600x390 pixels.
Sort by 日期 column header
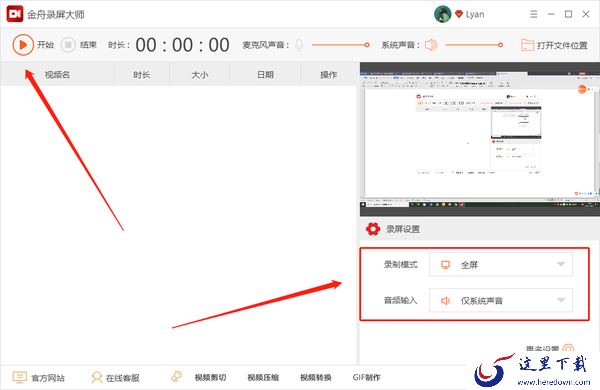[265, 75]
